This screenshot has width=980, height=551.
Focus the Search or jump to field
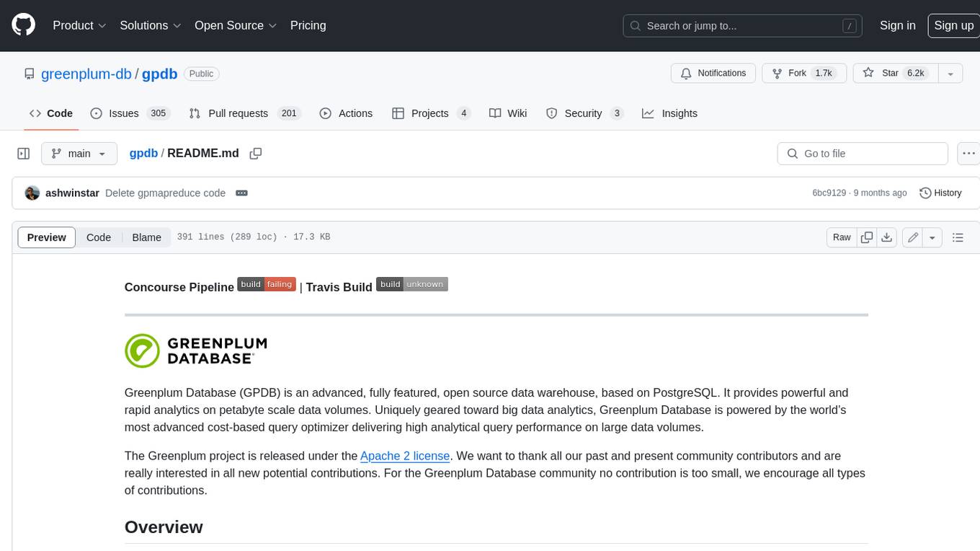pyautogui.click(x=742, y=25)
